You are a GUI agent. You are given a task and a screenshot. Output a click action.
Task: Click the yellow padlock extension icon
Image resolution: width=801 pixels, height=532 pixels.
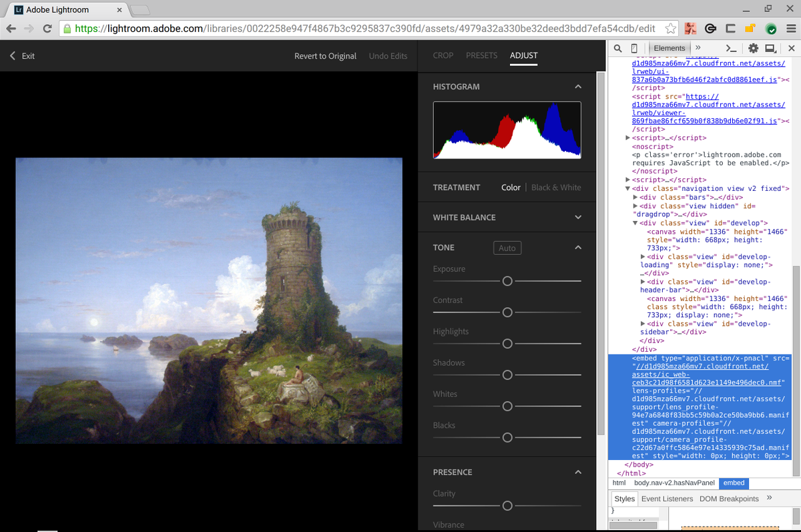[x=750, y=29]
